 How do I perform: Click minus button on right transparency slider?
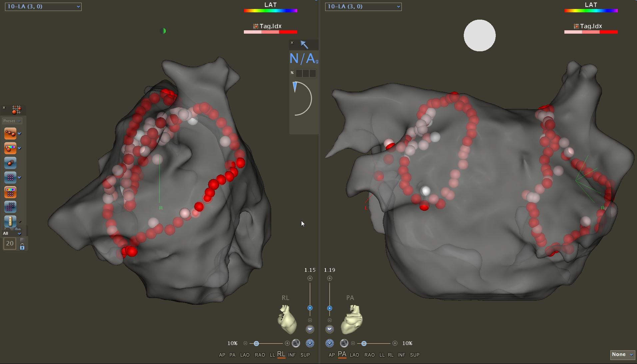353,343
